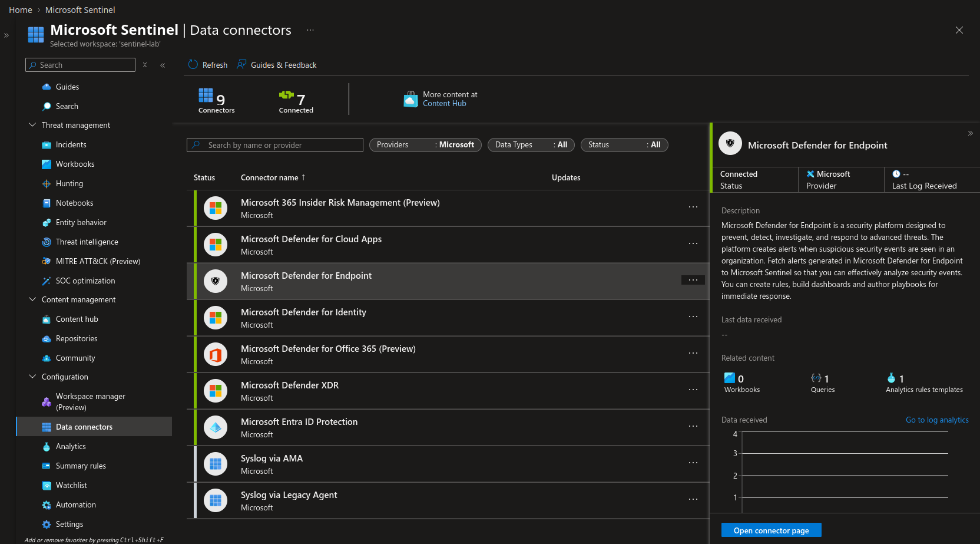Collapse the Threat management section
Screen dimensions: 980x544
(32, 125)
